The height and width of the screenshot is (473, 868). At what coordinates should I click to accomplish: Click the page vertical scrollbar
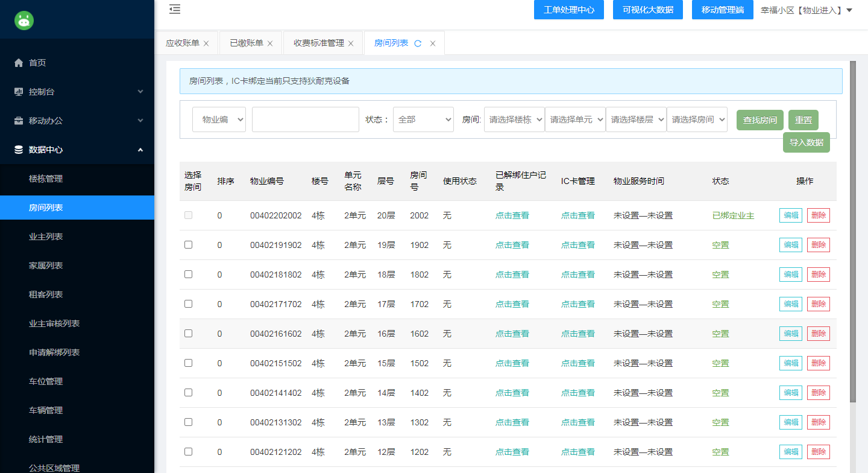click(853, 232)
